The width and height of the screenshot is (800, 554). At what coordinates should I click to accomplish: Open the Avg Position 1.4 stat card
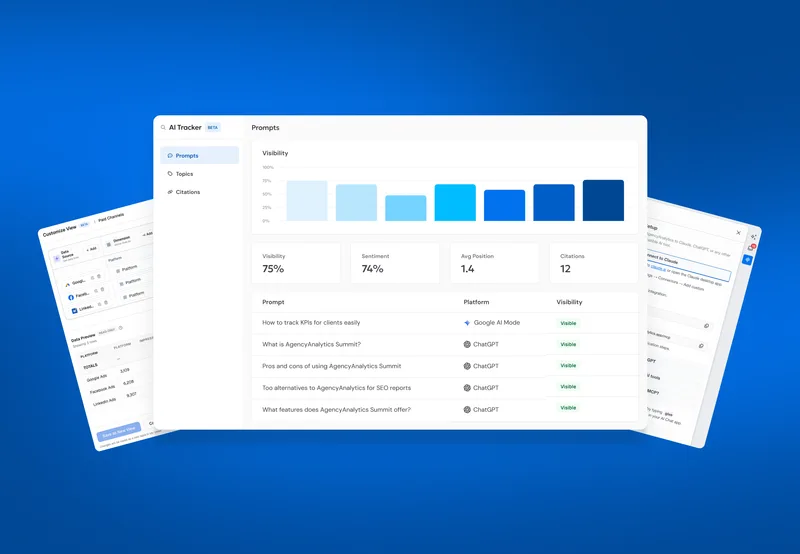494,263
